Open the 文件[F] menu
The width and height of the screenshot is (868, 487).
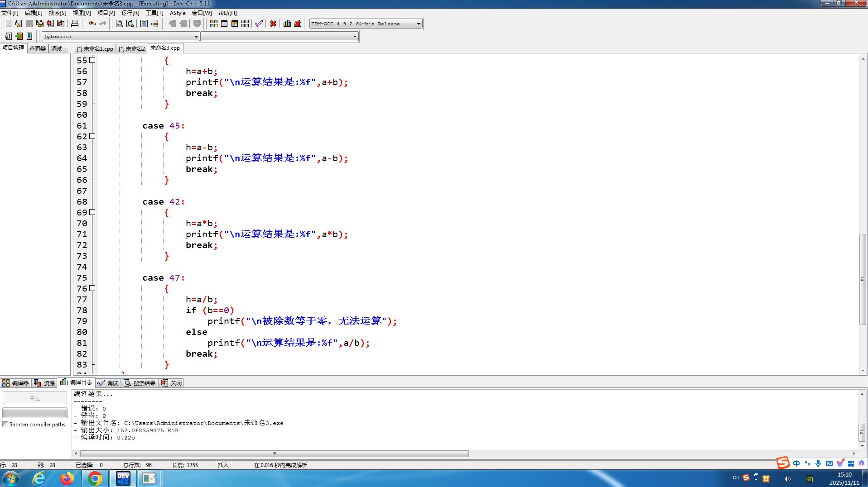10,13
